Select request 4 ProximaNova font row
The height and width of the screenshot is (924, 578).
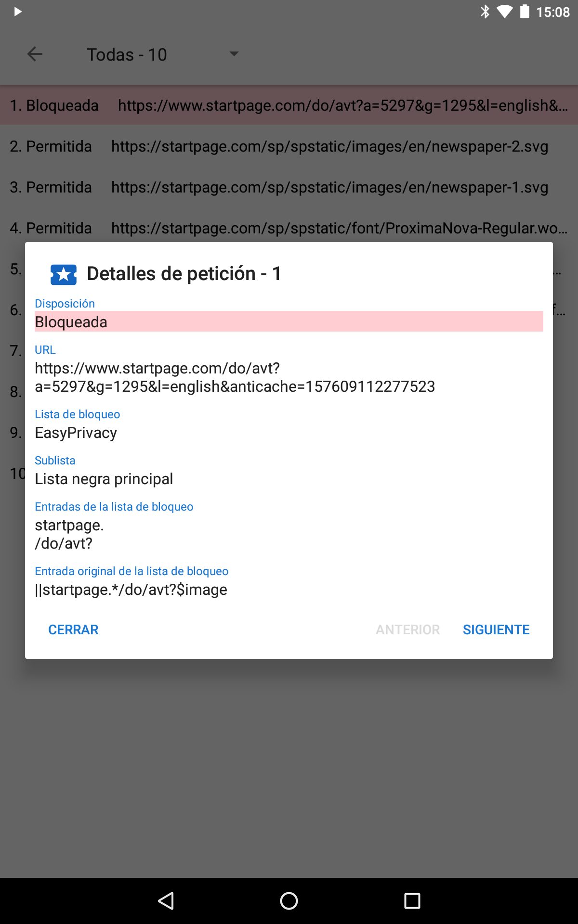289,228
